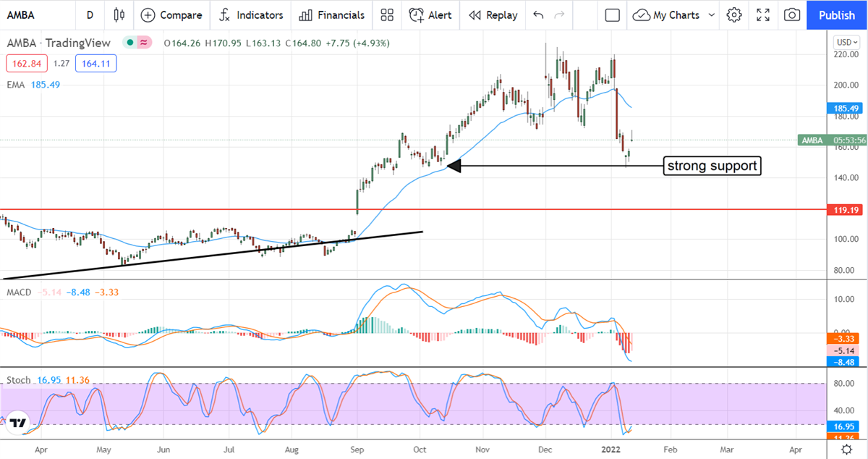The image size is (868, 459).
Task: Open the indicator templates grid icon
Action: coord(387,14)
